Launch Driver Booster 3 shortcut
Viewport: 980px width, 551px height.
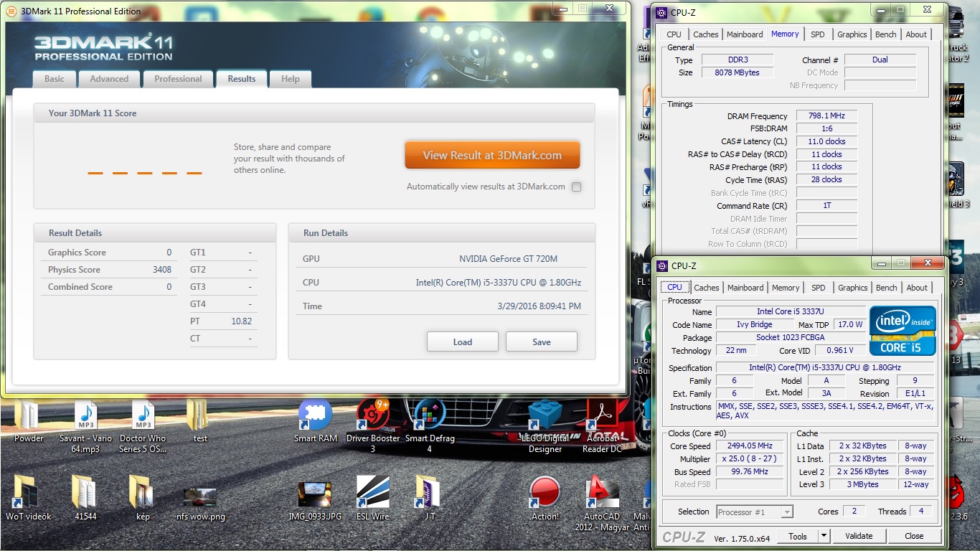pyautogui.click(x=373, y=427)
